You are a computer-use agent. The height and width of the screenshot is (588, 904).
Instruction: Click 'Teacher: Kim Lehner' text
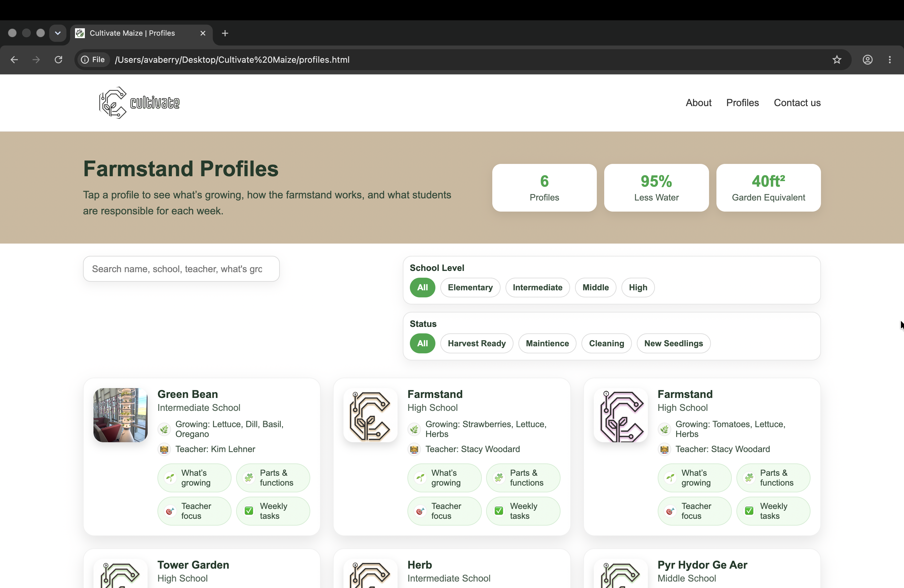pyautogui.click(x=215, y=449)
